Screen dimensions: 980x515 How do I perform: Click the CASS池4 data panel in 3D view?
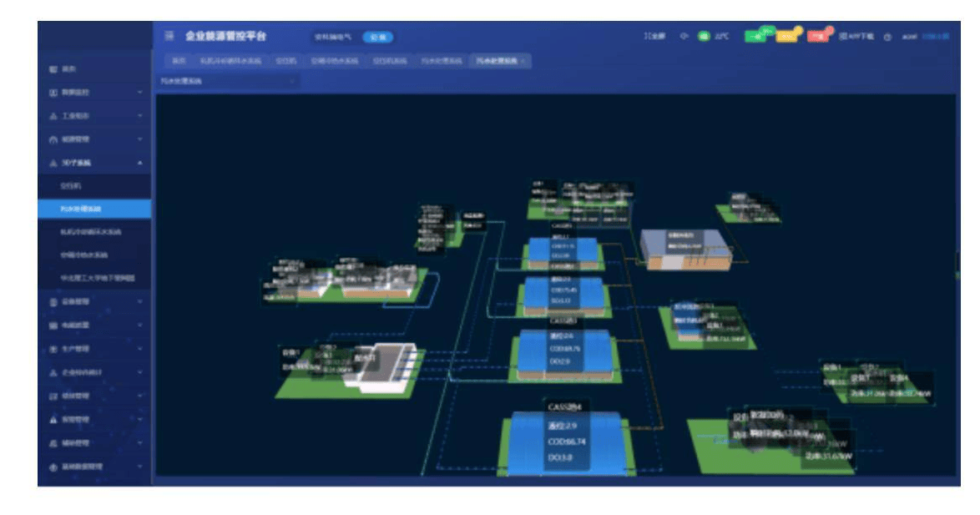[x=566, y=432]
